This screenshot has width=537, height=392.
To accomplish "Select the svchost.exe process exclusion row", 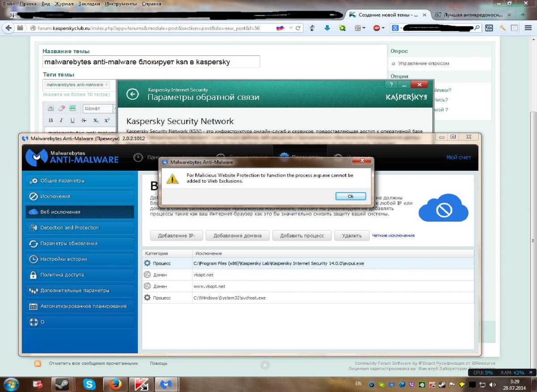I will [308, 298].
